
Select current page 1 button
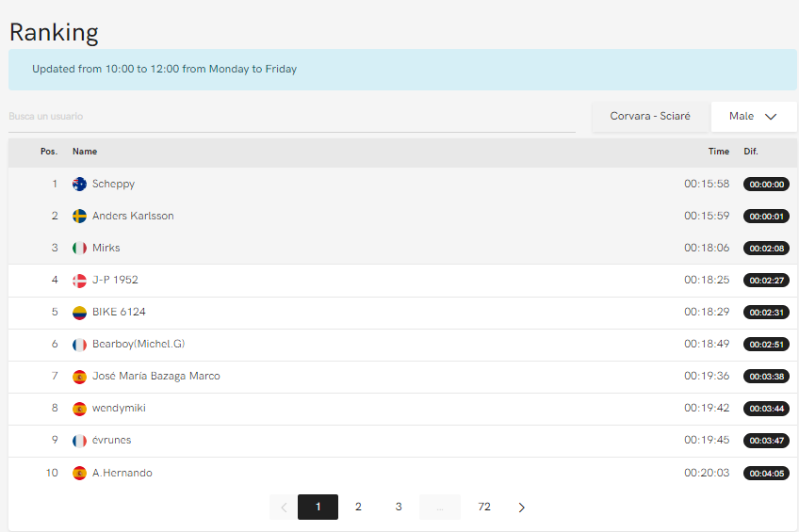coord(318,508)
